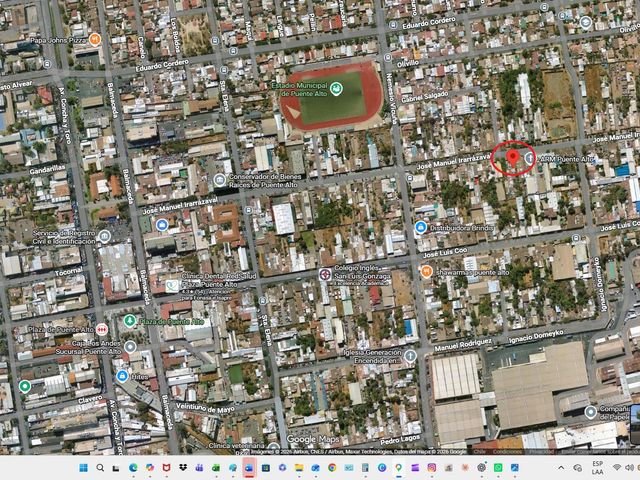Select the ARM Puente Alto label text
Image resolution: width=640 pixels, height=480 pixels.
click(x=567, y=159)
